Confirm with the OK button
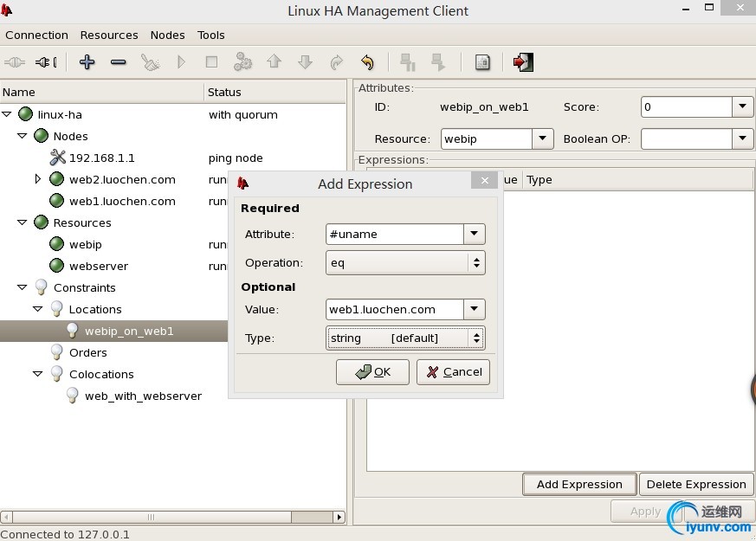Viewport: 756px width, 541px height. coord(372,372)
